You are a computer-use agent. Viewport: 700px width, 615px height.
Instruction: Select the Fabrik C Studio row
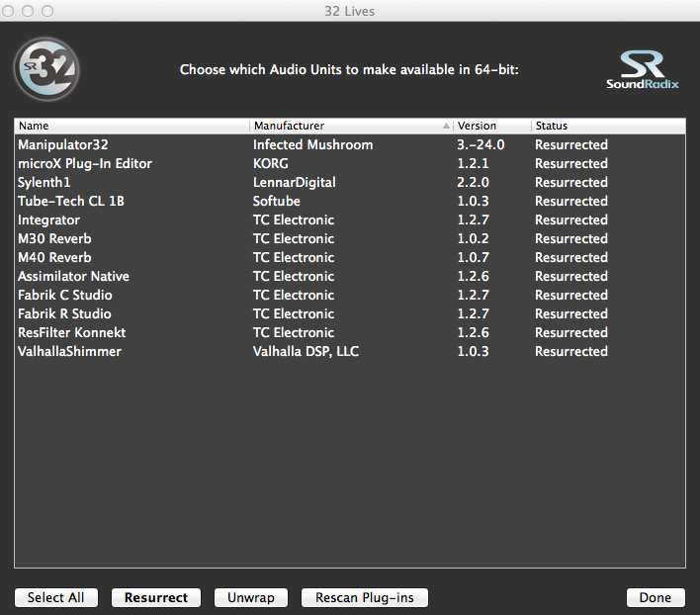350,295
